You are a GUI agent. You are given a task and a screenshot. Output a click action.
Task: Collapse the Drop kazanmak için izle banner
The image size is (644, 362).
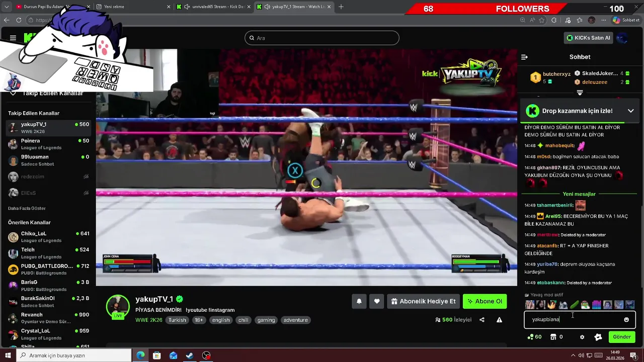(630, 111)
